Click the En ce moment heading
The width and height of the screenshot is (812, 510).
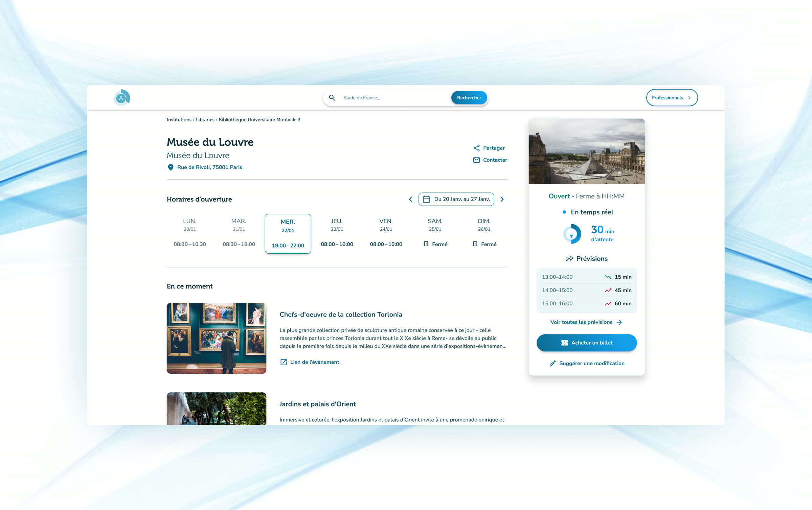189,286
